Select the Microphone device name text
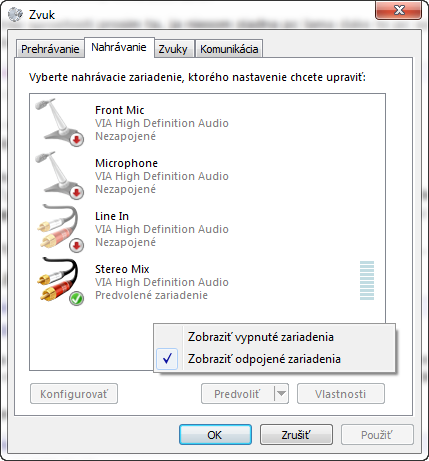Image resolution: width=429 pixels, height=461 pixels. pyautogui.click(x=126, y=163)
